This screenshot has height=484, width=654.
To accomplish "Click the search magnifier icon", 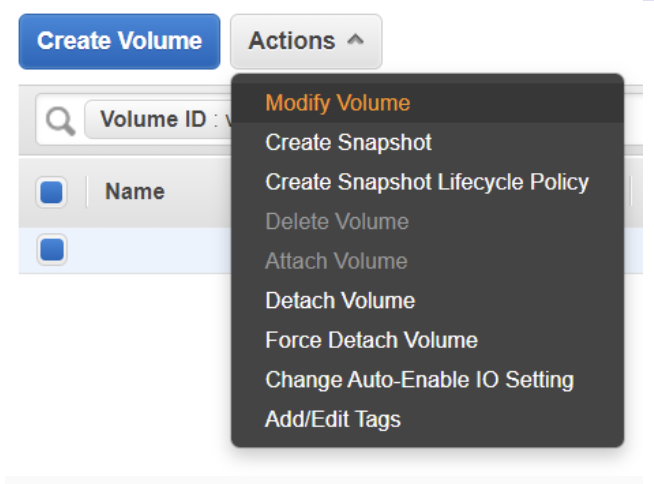I will (60, 121).
